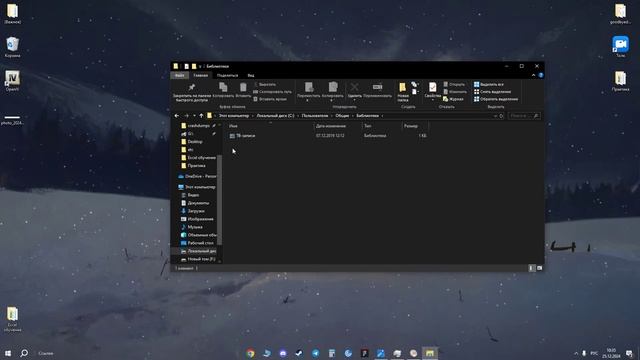Open the recent locations dropdown arrow
The height and width of the screenshot is (360, 640).
coord(194,116)
